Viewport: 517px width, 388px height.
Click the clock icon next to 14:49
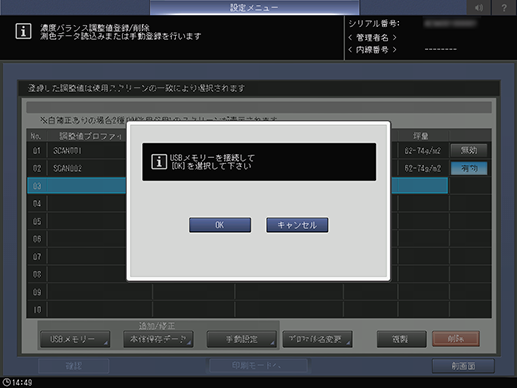[x=6, y=382]
